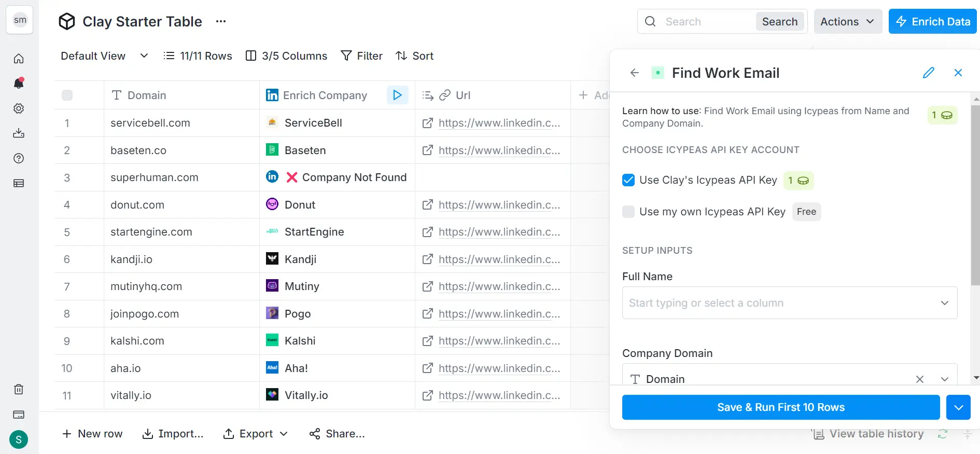Enable Use my own Icypeas API Key

(x=628, y=212)
